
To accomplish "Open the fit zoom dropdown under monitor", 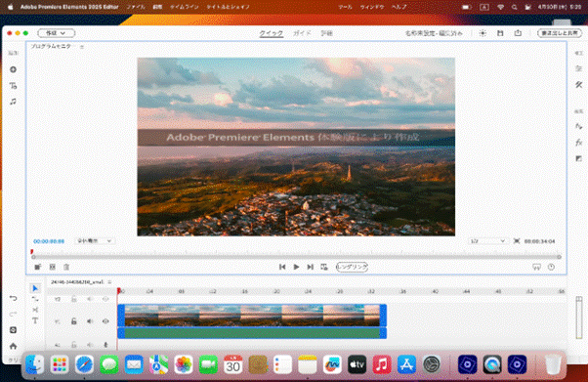I will 94,241.
